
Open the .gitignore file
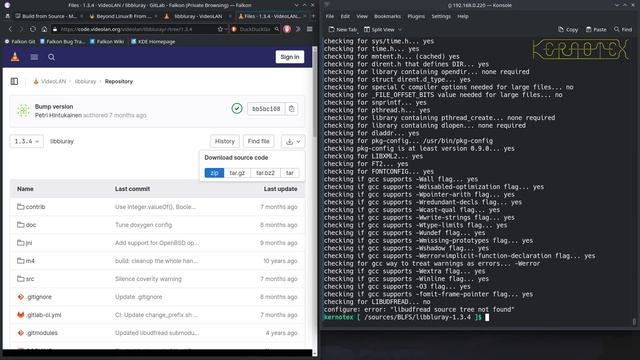(39, 297)
